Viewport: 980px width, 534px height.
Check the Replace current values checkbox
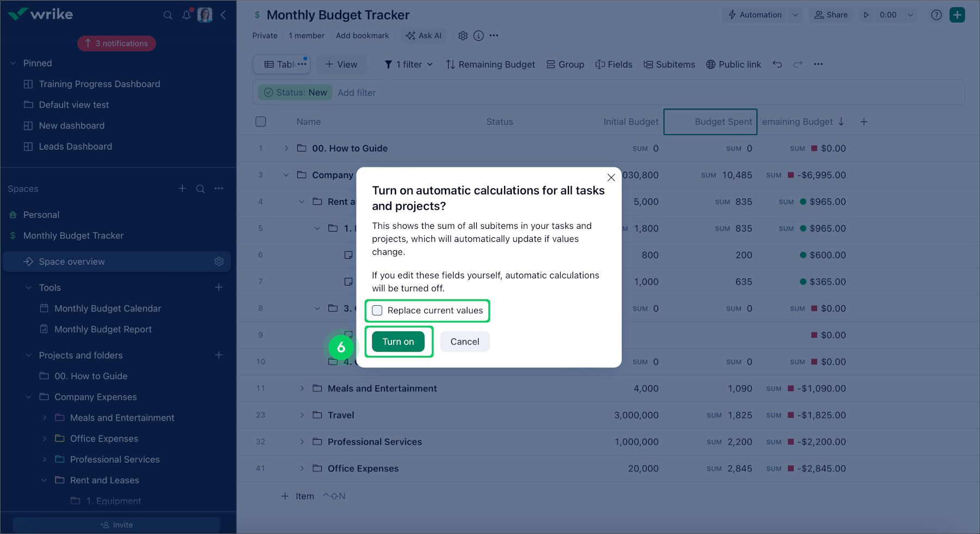click(x=377, y=310)
